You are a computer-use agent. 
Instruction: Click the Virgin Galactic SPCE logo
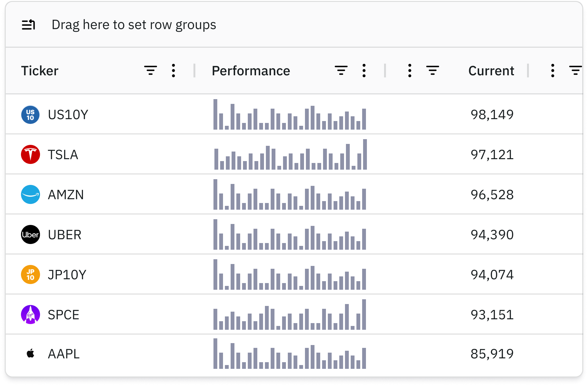(30, 315)
